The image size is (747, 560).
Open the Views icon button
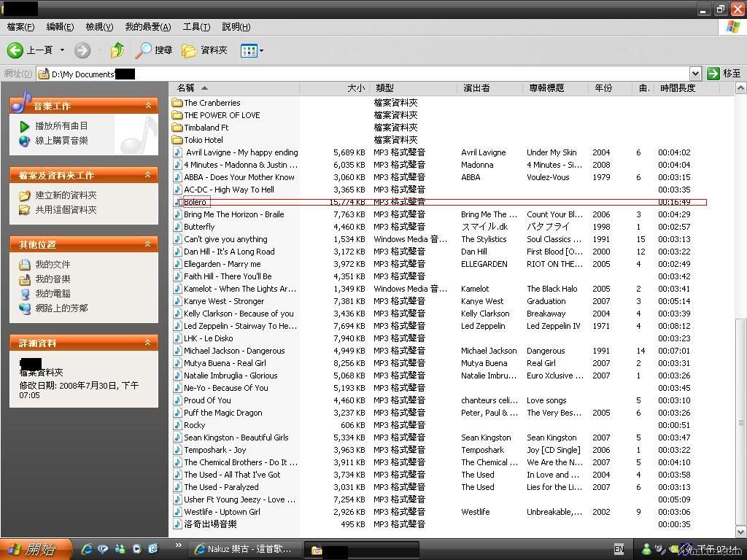tap(249, 50)
